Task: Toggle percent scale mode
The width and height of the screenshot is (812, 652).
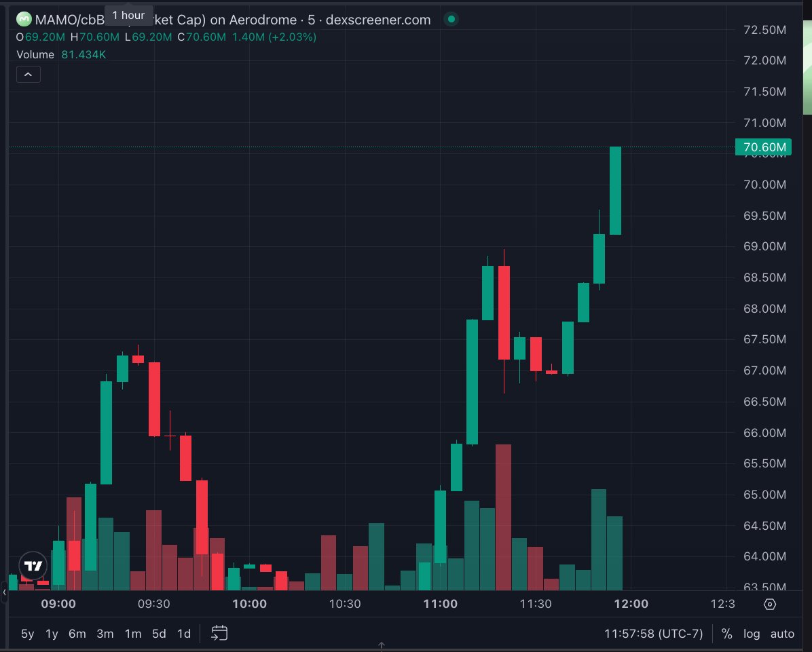Action: pyautogui.click(x=726, y=634)
